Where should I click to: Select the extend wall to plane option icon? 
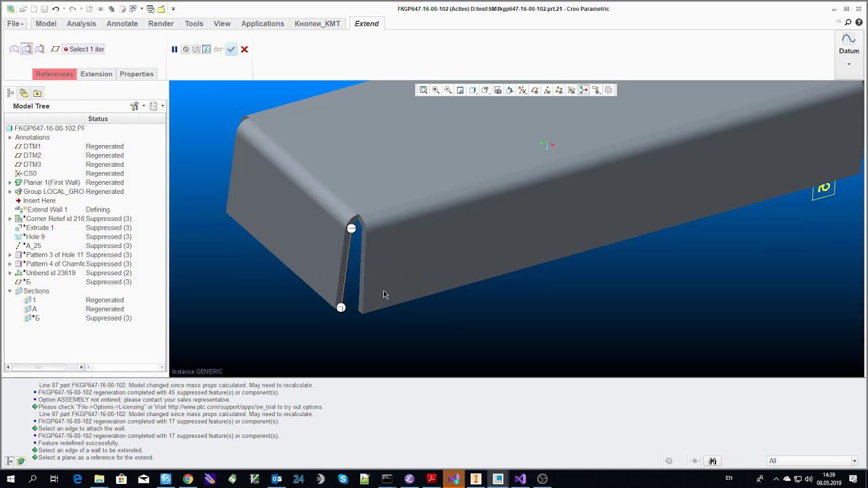click(x=39, y=49)
